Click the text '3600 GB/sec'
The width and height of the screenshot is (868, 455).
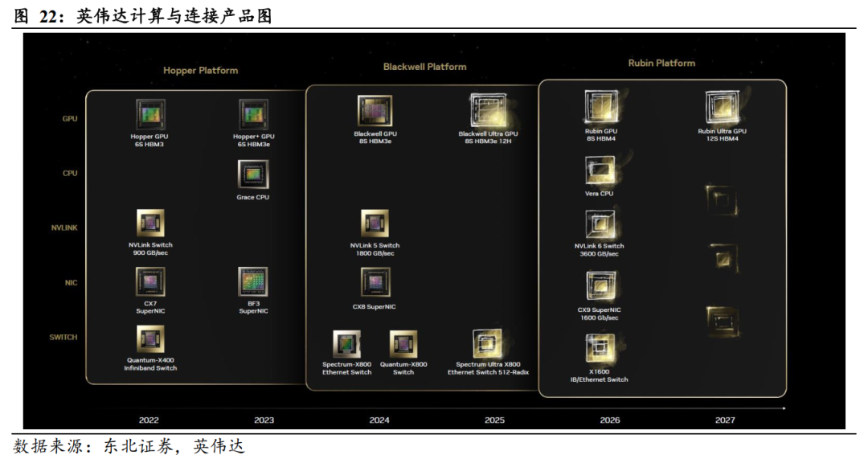point(599,254)
